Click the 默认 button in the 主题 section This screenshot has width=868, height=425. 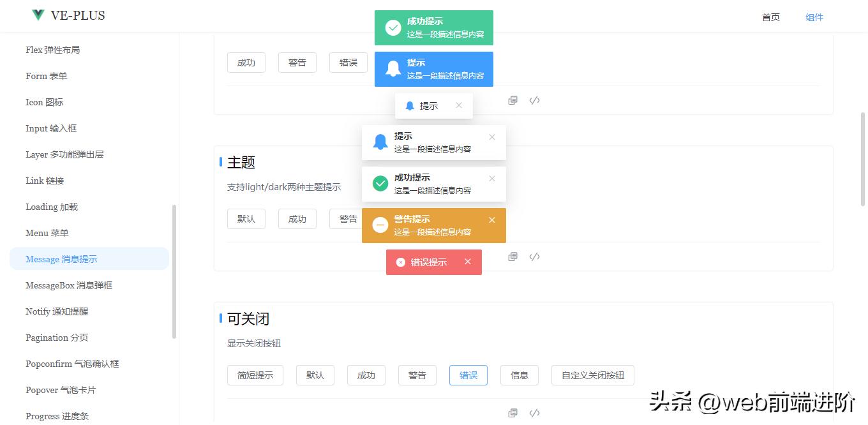pos(246,218)
